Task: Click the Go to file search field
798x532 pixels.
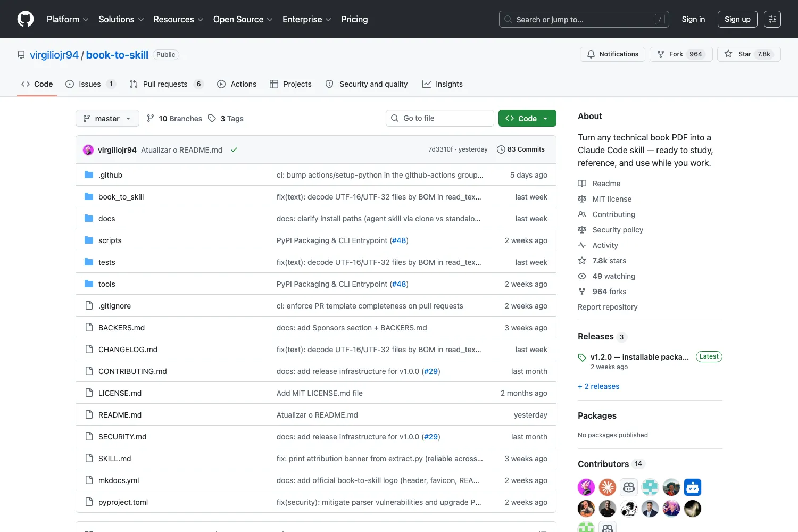Action: tap(440, 118)
